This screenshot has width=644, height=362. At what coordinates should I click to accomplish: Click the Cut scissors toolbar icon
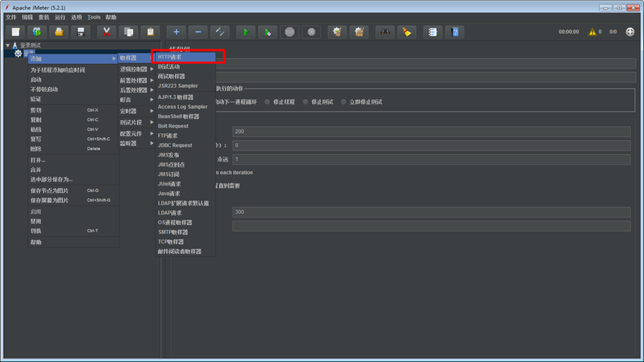[x=107, y=31]
